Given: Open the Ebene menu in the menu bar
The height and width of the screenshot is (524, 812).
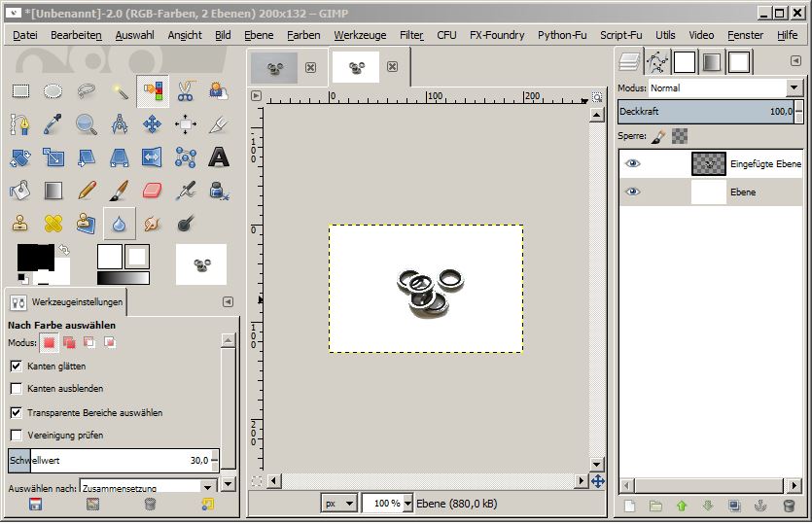Looking at the screenshot, I should [x=259, y=35].
